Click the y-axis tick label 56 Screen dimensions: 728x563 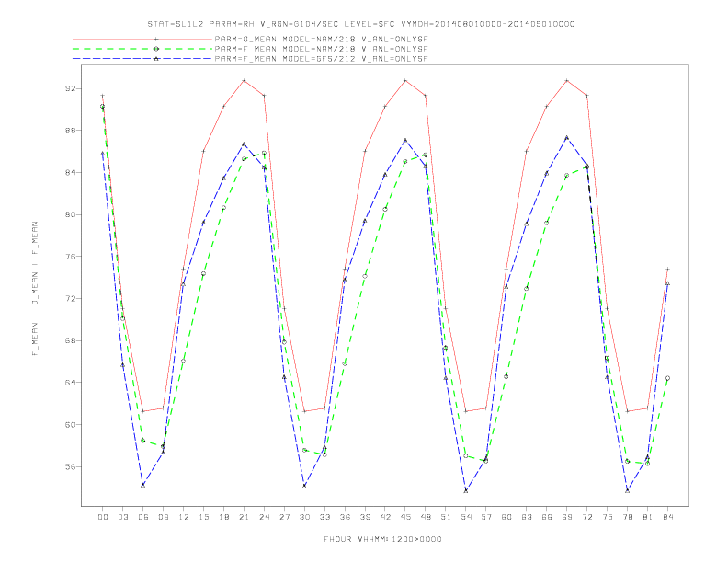(x=71, y=466)
